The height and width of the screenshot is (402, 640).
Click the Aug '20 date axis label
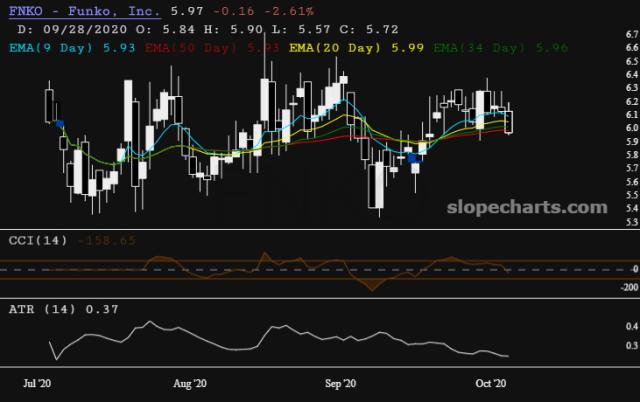click(190, 383)
